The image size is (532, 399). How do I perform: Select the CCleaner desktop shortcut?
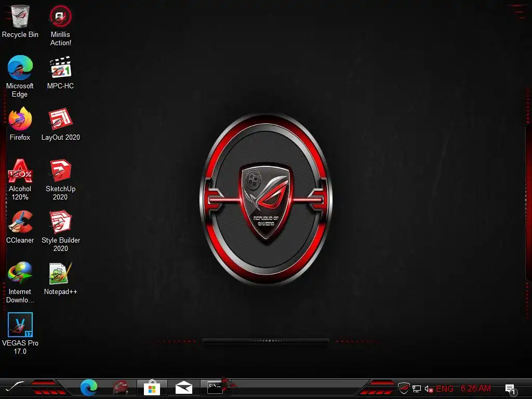click(20, 227)
